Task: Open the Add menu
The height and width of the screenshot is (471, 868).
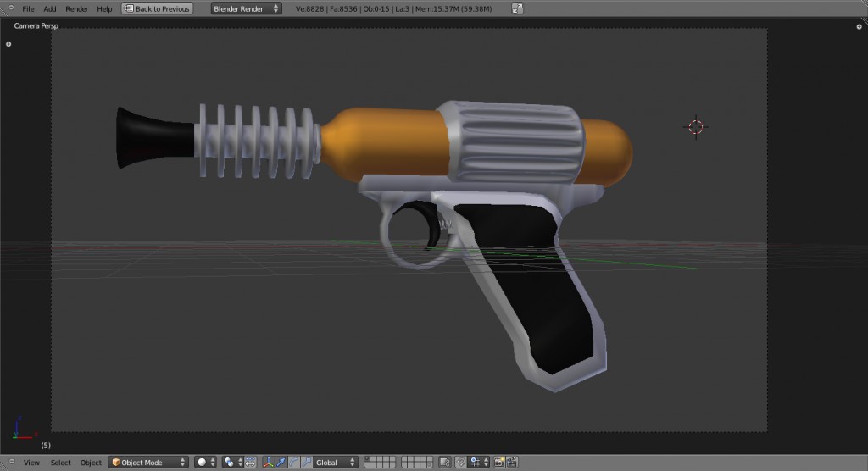Action: (x=50, y=8)
